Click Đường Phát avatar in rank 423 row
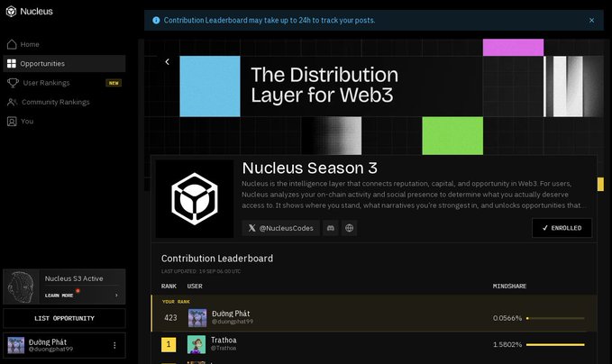This screenshot has width=612, height=364. coord(197,318)
